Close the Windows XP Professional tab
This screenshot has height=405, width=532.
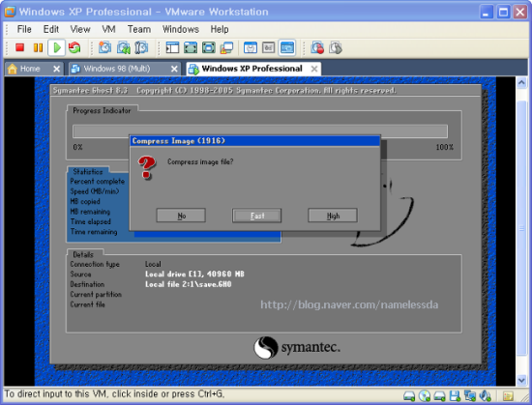pos(314,70)
